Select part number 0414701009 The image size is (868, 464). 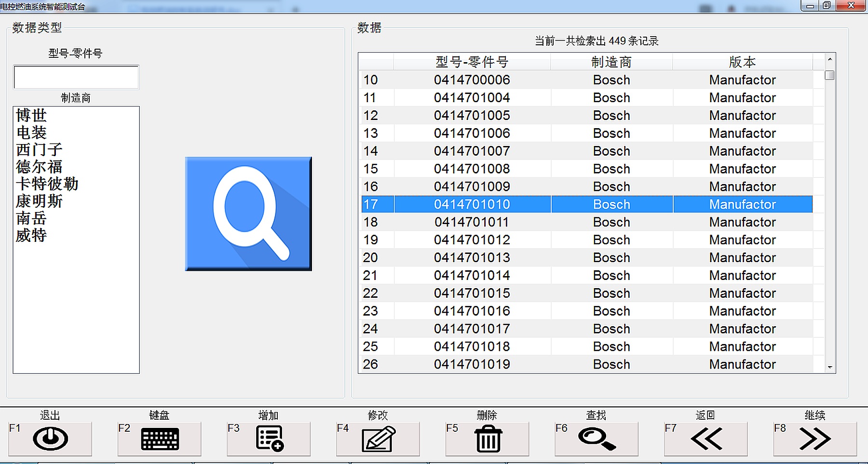(x=472, y=186)
